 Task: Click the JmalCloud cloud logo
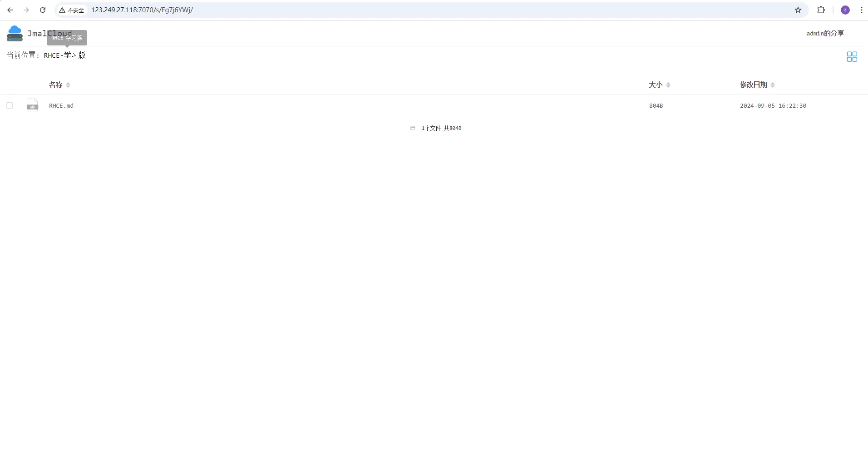coord(15,34)
